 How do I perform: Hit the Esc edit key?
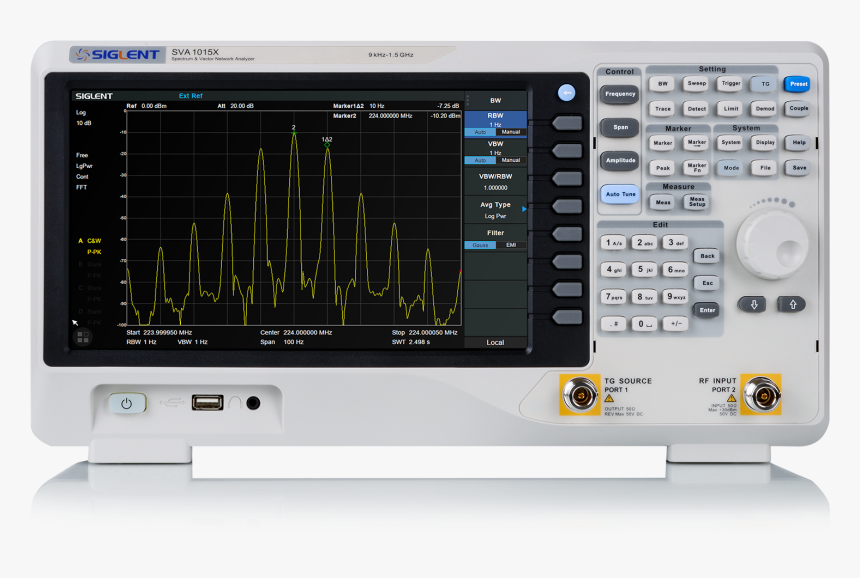[706, 283]
